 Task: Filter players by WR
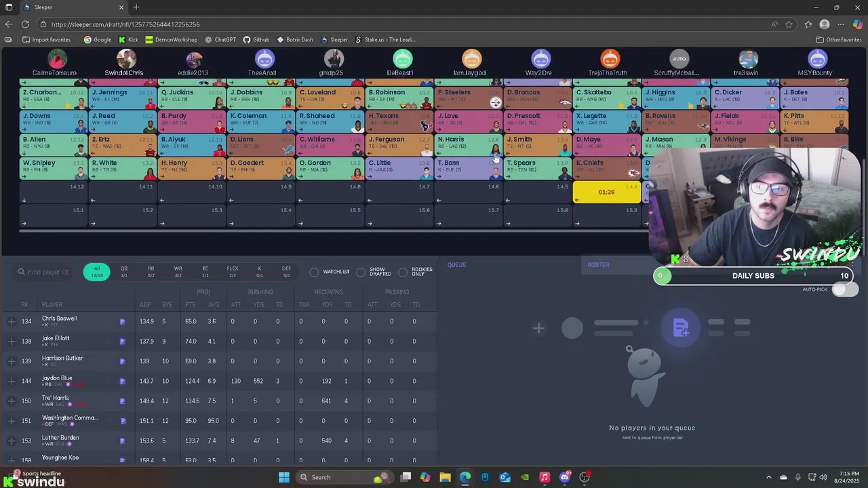(x=178, y=272)
